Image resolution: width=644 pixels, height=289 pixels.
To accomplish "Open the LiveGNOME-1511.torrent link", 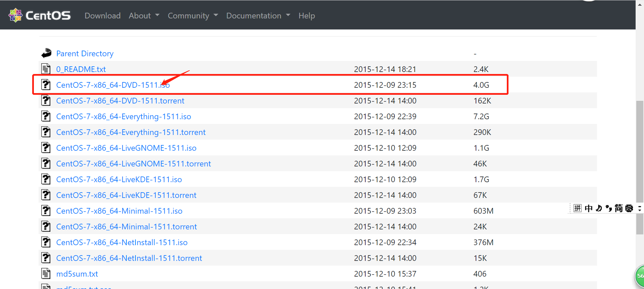I will [x=133, y=164].
